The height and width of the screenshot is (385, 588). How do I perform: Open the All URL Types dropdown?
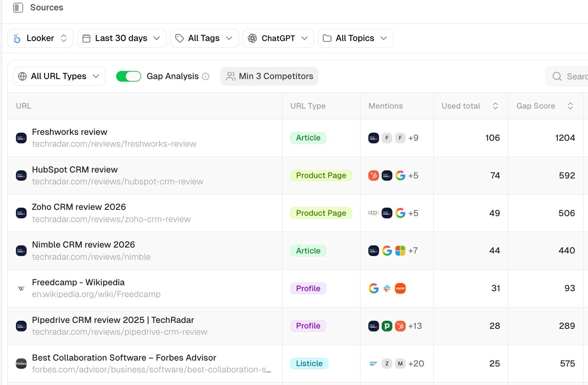coord(59,76)
